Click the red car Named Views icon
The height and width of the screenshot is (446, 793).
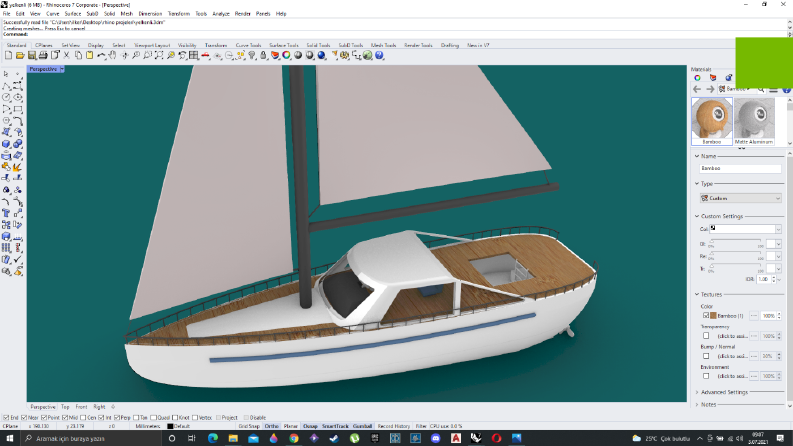pyautogui.click(x=205, y=55)
